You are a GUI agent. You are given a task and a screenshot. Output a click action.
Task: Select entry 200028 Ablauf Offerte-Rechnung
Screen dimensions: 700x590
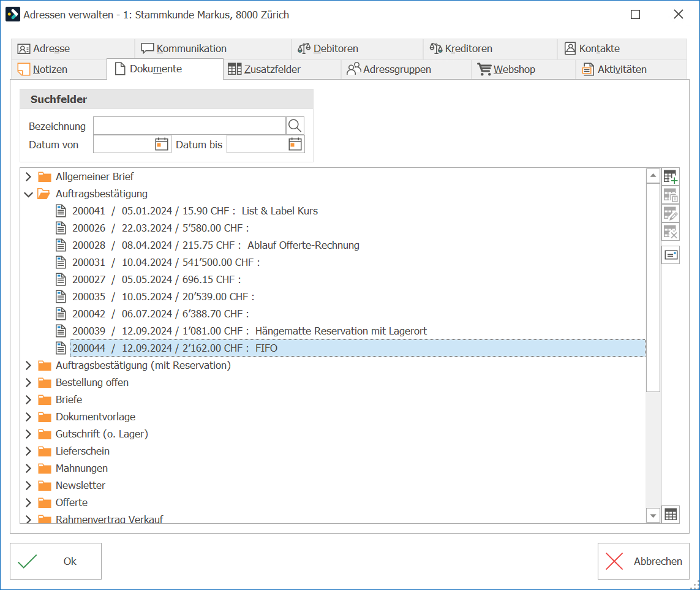[216, 245]
